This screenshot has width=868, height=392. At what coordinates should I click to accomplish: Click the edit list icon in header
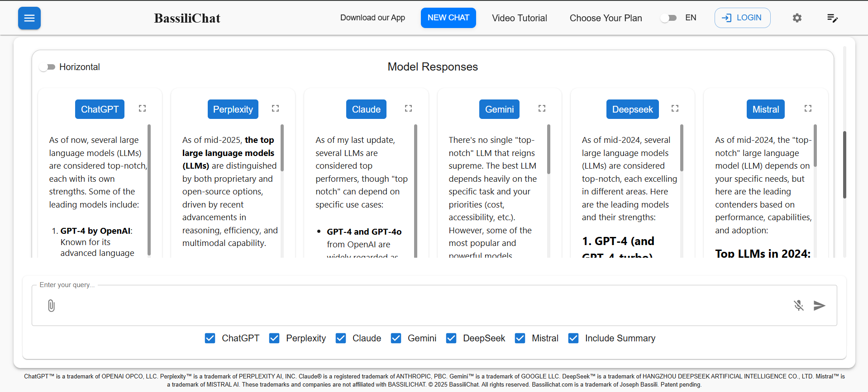pyautogui.click(x=832, y=18)
